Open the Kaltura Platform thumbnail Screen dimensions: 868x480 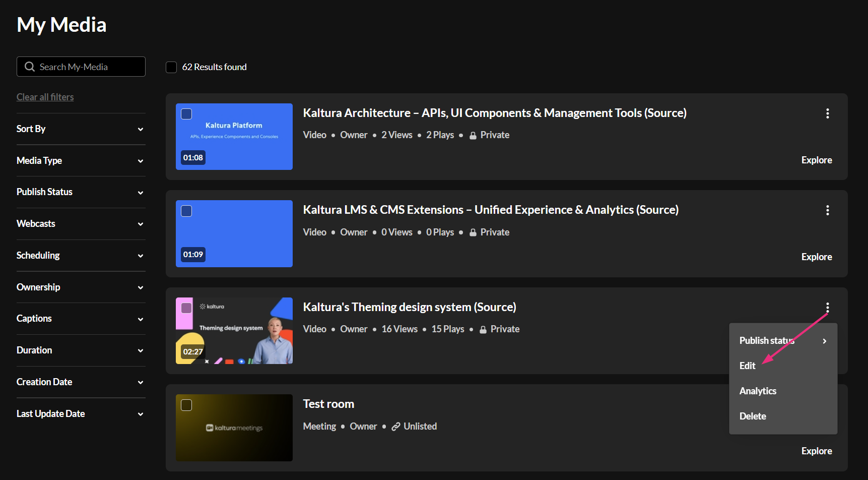[234, 137]
